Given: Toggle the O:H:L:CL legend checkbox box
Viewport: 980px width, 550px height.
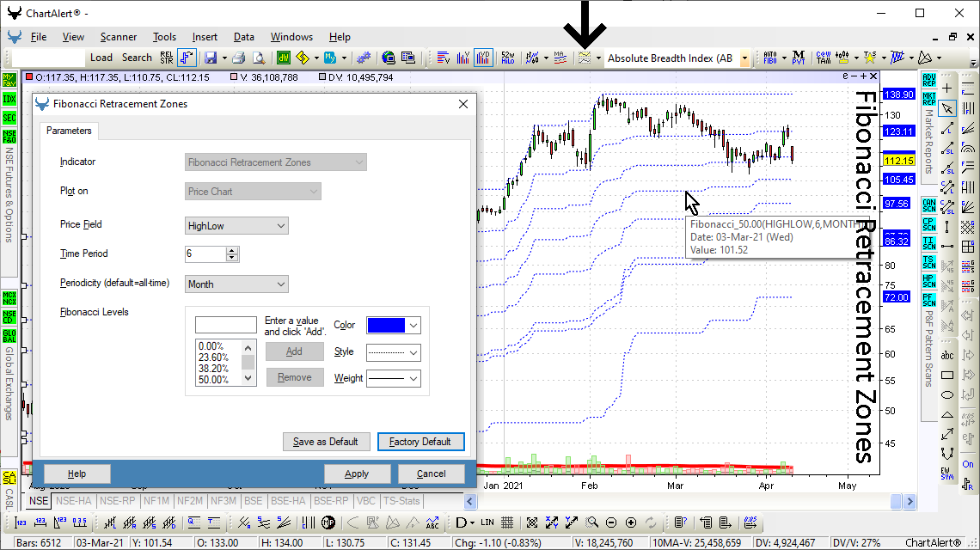Looking at the screenshot, I should point(28,76).
